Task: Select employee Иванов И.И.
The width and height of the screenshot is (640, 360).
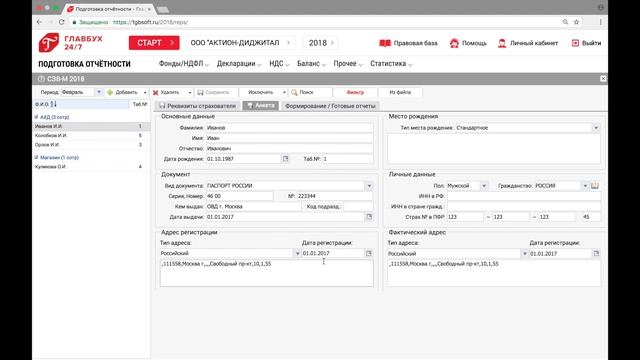Action: [91, 127]
